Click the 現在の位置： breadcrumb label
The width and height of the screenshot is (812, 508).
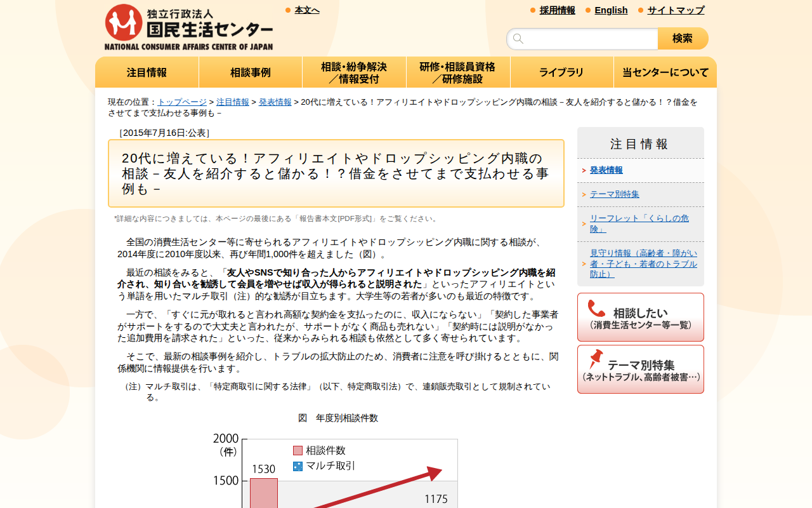133,102
